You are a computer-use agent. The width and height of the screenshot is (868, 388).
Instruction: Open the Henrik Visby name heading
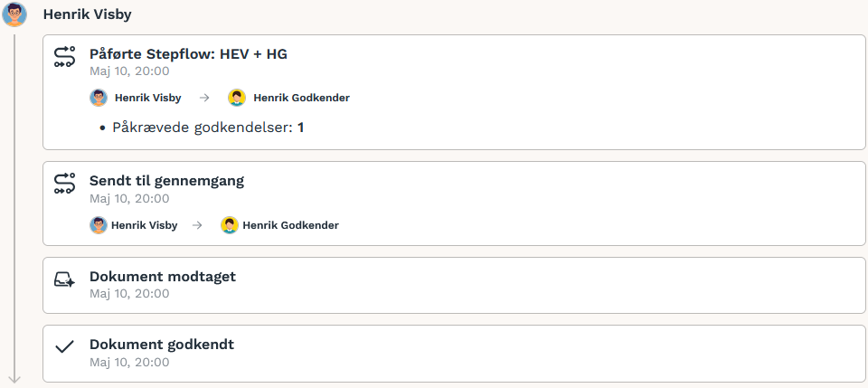pos(88,14)
